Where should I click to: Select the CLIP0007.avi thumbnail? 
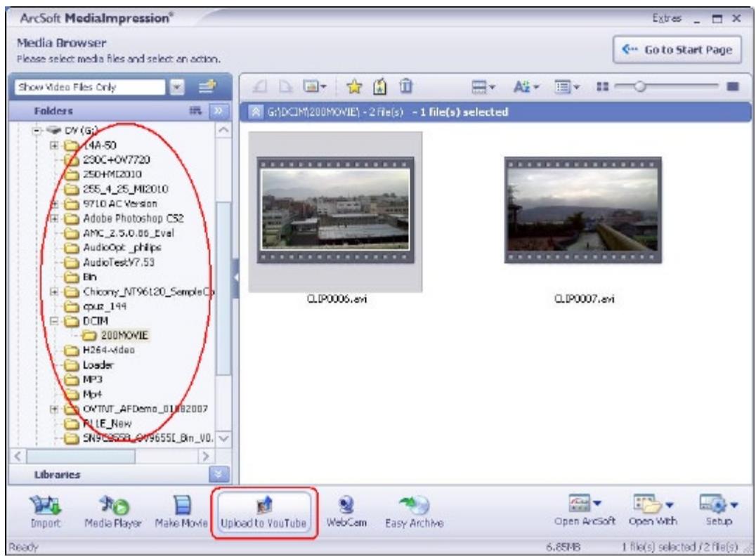click(583, 210)
